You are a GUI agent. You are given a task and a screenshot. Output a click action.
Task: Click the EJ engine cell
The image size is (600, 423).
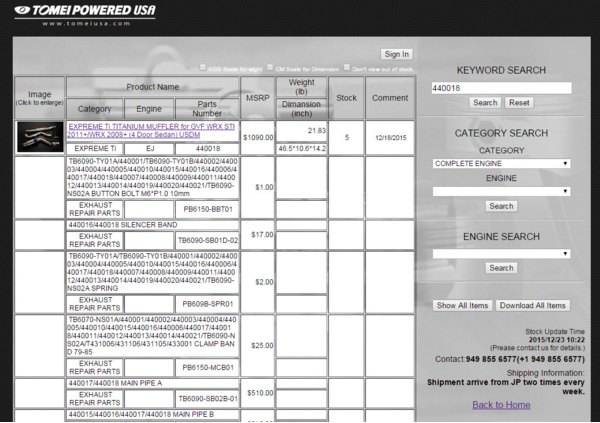coord(149,149)
